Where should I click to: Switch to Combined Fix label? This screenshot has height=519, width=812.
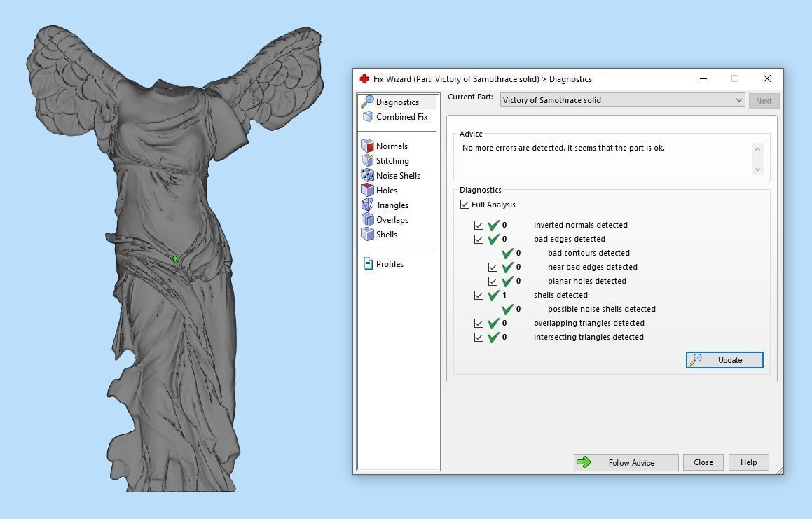pyautogui.click(x=402, y=116)
